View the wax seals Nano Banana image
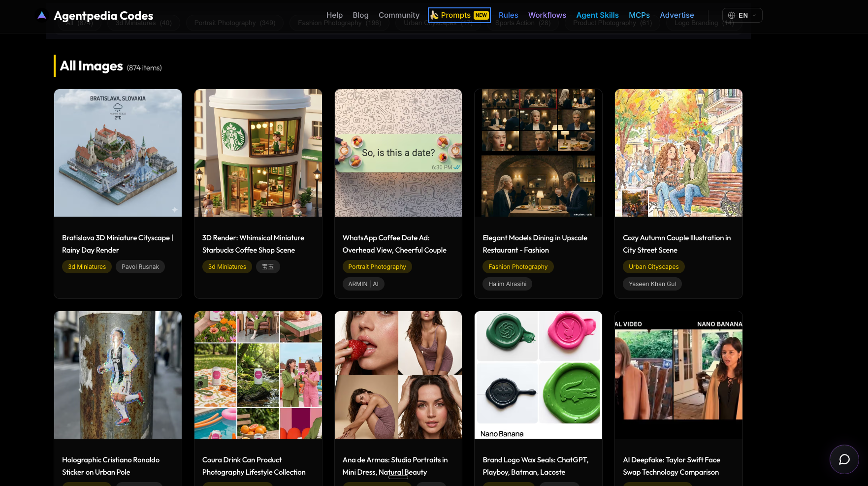The height and width of the screenshot is (486, 868). 538,375
